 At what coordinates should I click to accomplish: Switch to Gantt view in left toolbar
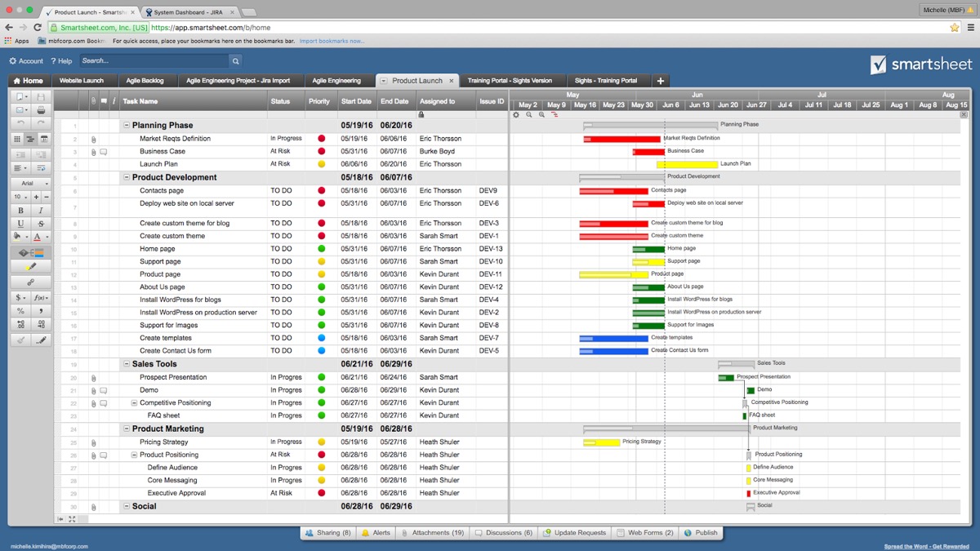tap(30, 139)
